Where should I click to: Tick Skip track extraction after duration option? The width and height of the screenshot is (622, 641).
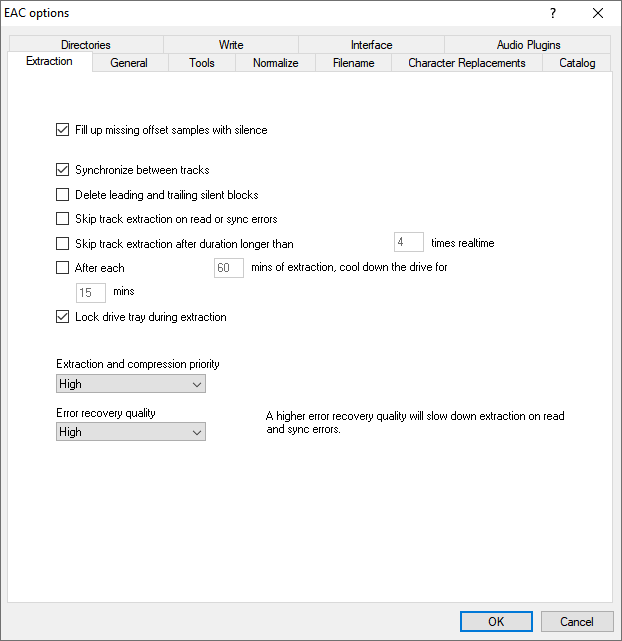63,244
